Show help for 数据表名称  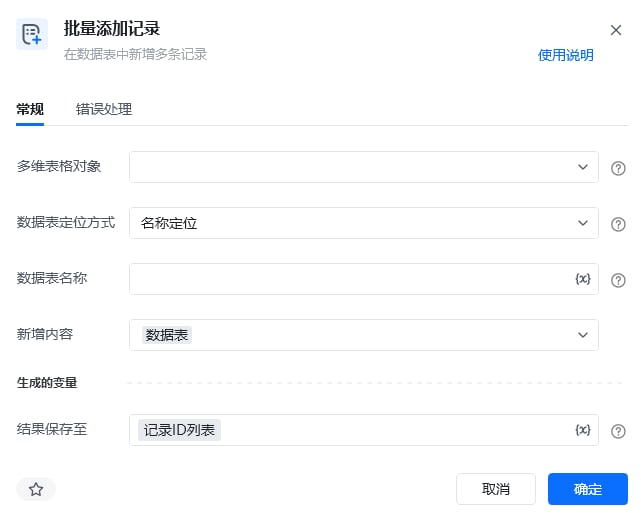618,280
